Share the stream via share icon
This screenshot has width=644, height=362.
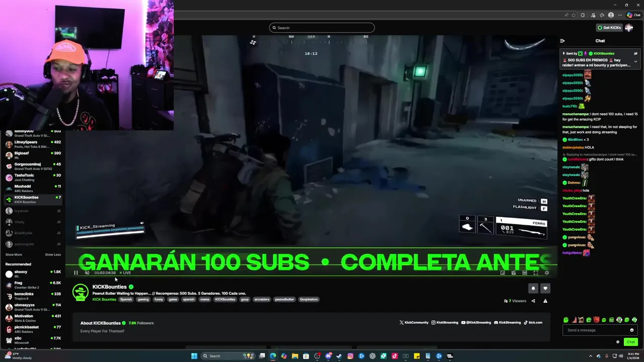[533, 301]
